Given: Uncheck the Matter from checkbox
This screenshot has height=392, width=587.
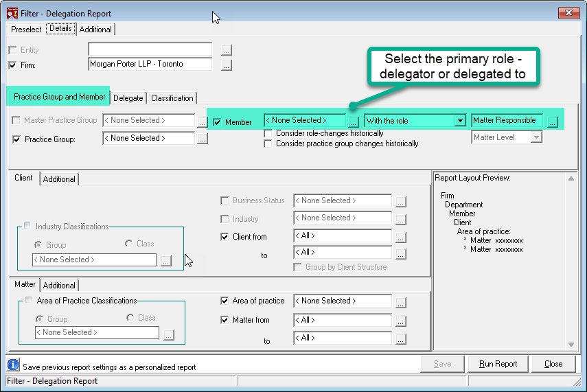Looking at the screenshot, I should [225, 320].
